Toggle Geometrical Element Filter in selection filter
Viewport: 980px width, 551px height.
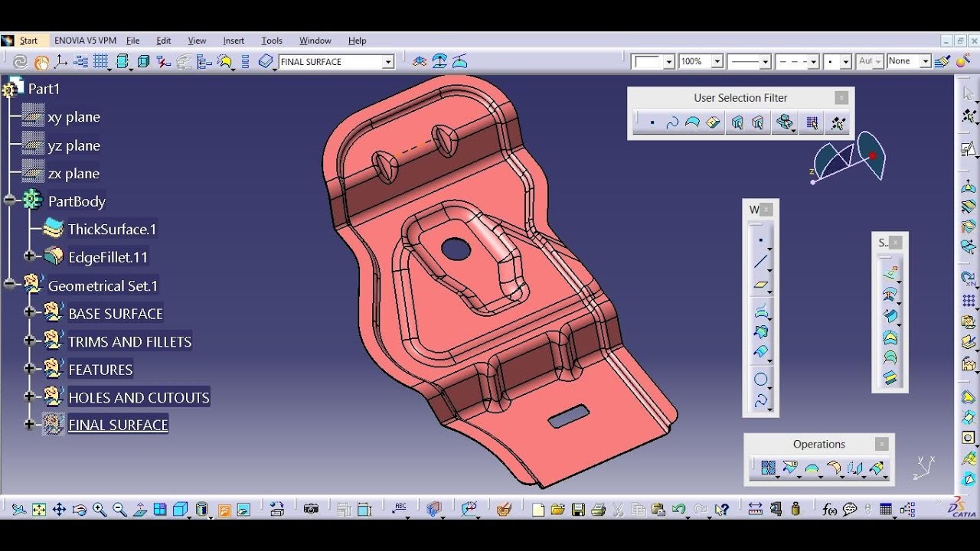pos(758,122)
